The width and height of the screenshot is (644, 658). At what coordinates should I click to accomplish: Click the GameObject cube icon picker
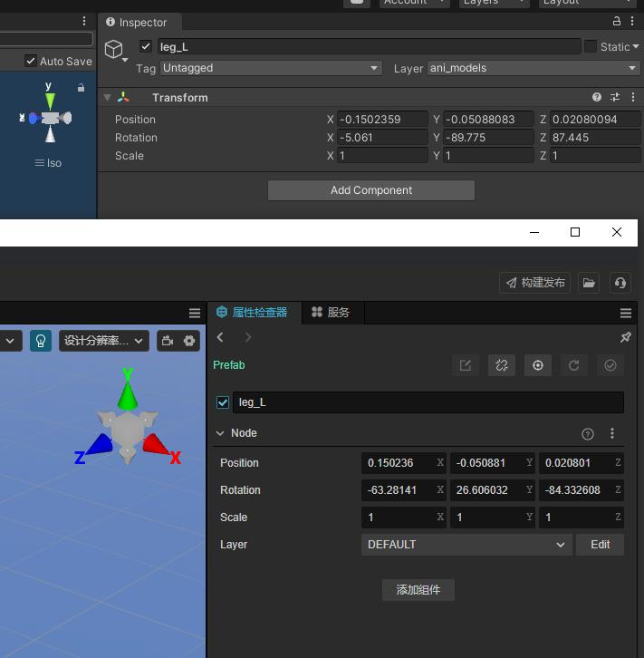click(x=113, y=49)
